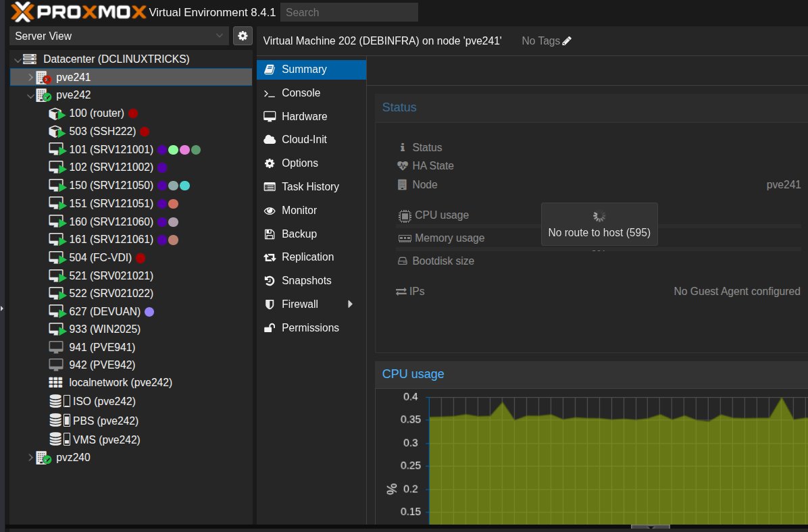808x532 pixels.
Task: Open Task History
Action: (311, 187)
